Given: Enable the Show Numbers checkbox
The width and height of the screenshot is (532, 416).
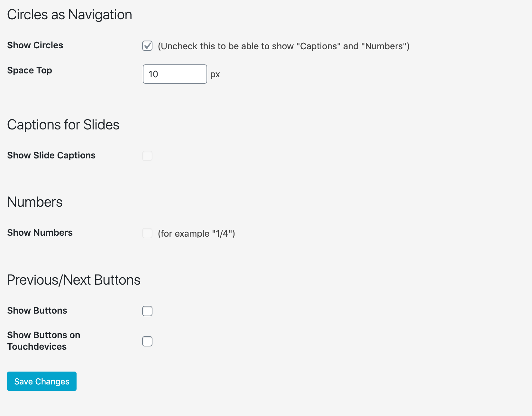Looking at the screenshot, I should coord(147,233).
